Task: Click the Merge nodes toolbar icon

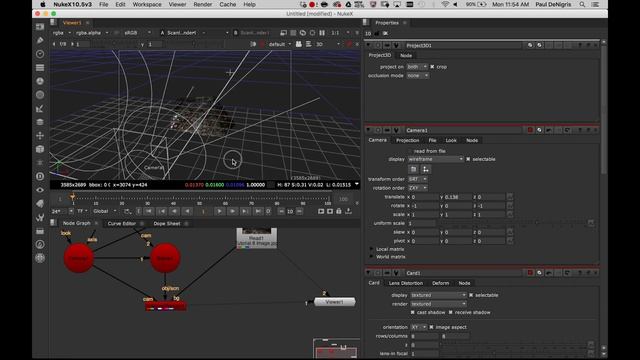Action: point(40,122)
